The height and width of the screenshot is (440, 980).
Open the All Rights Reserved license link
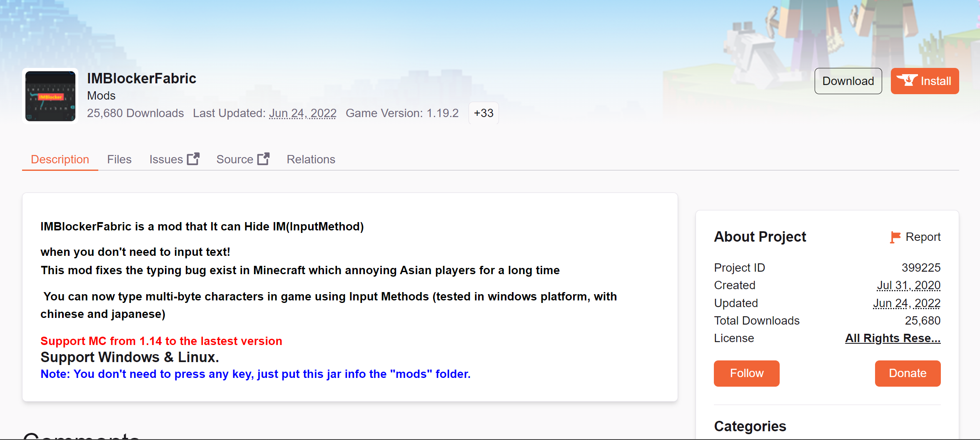coord(893,338)
